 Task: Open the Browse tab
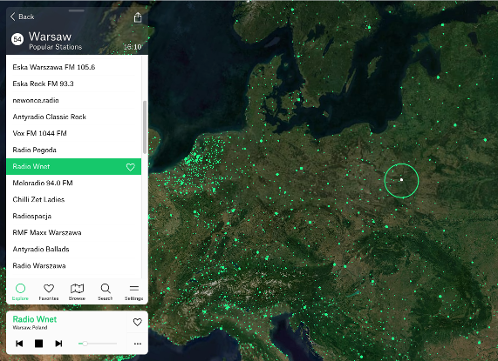(x=77, y=291)
